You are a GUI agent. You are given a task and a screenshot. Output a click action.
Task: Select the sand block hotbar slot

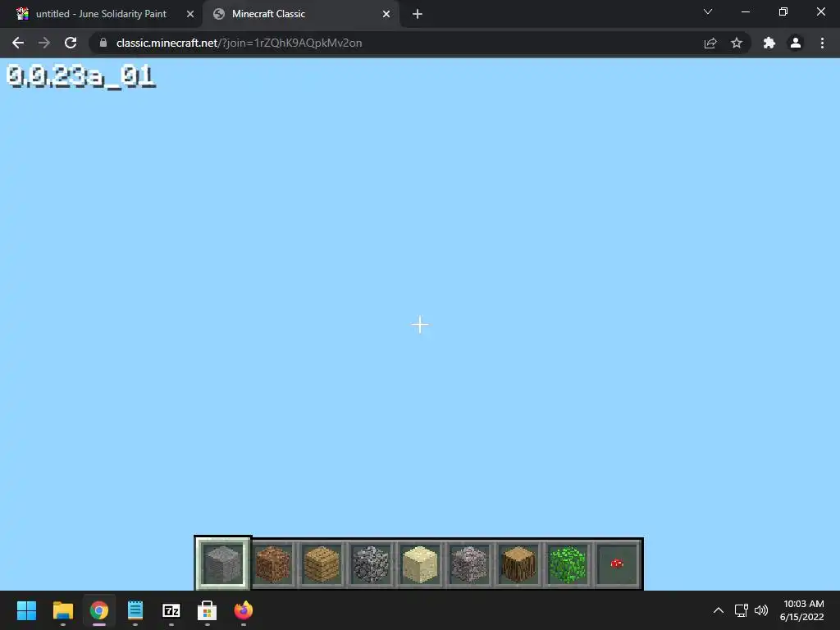point(420,564)
